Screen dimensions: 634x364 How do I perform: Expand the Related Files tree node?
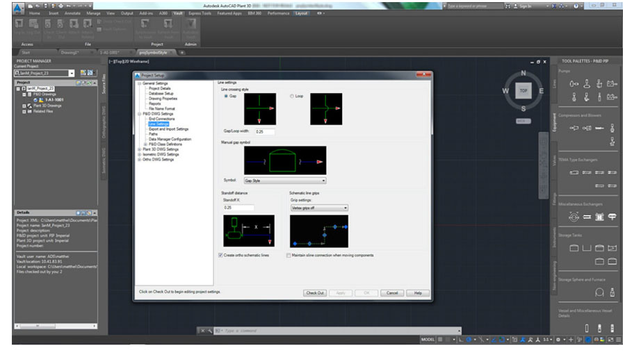[x=24, y=112]
